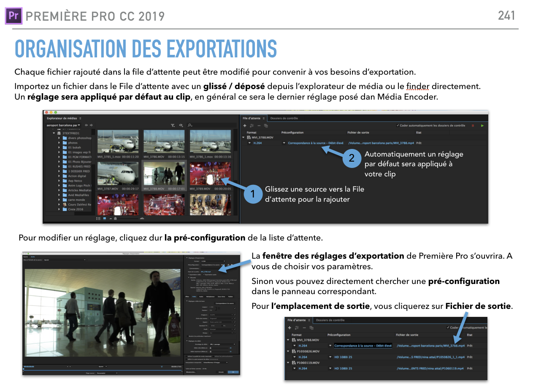This screenshot has width=533, height=392.
Task: Toggle the Exportation vidéo checkbox in export settings
Action: coord(188,275)
